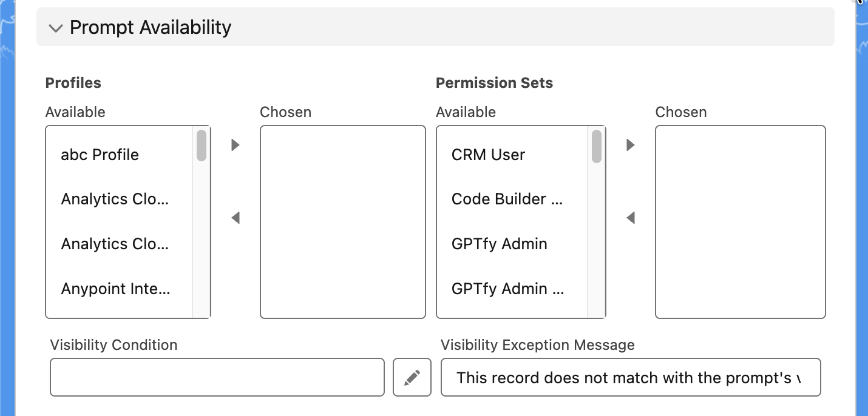Screen dimensions: 868x416
Task: Remove permission set from Chosen list
Action: click(x=631, y=217)
